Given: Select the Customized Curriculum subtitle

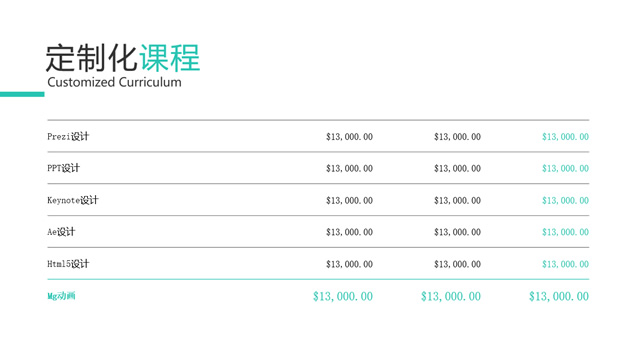Looking at the screenshot, I should tap(114, 82).
